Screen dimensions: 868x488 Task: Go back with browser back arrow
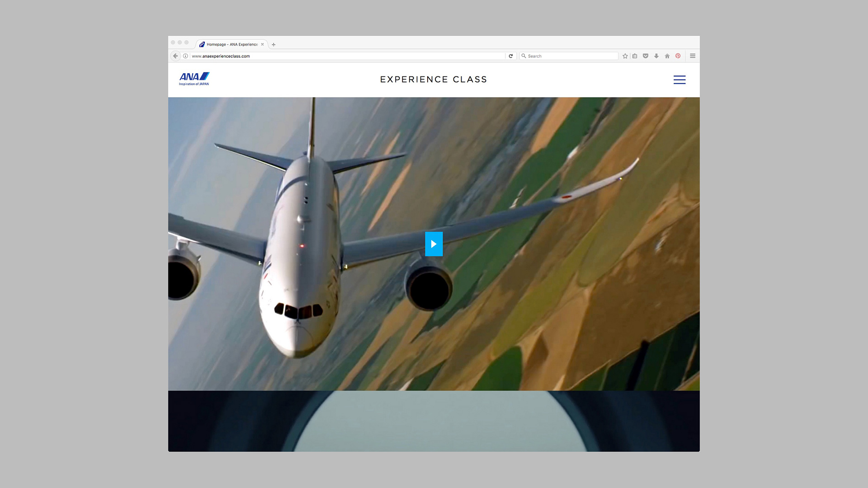[x=175, y=56]
